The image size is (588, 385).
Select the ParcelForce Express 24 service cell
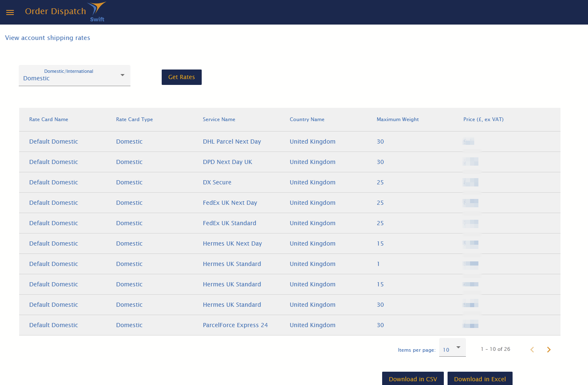(235, 325)
